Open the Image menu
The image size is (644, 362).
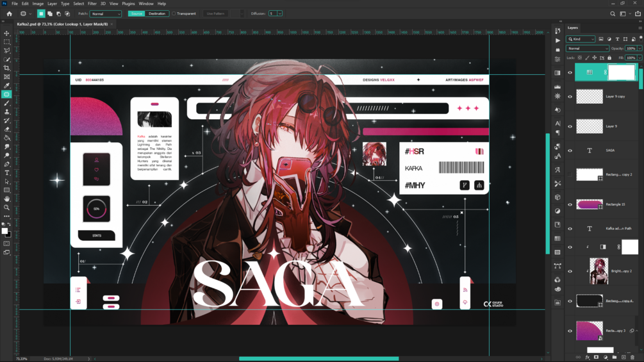click(38, 4)
